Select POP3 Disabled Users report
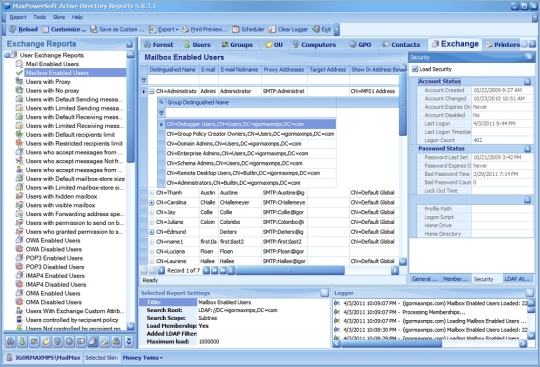The width and height of the screenshot is (540, 367). point(55,267)
